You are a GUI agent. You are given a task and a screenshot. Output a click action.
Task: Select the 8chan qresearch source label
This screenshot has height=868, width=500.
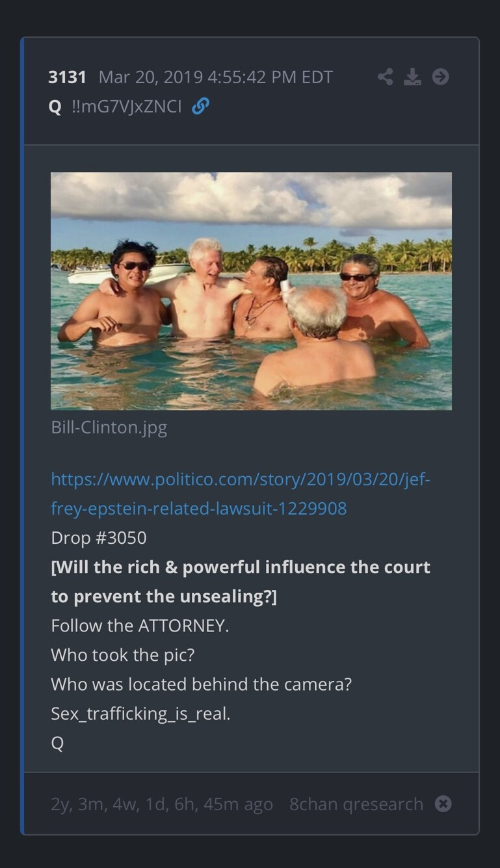(x=356, y=804)
